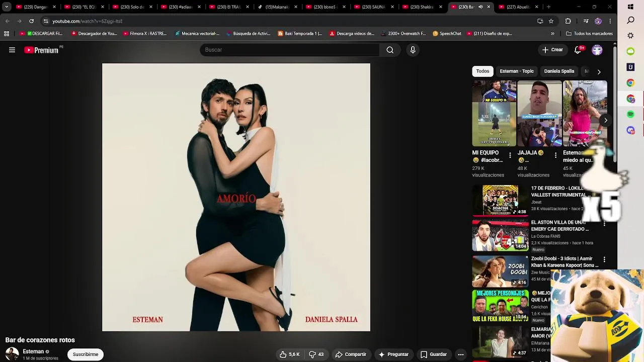Click the Compartir button
644x362 pixels.
351,354
